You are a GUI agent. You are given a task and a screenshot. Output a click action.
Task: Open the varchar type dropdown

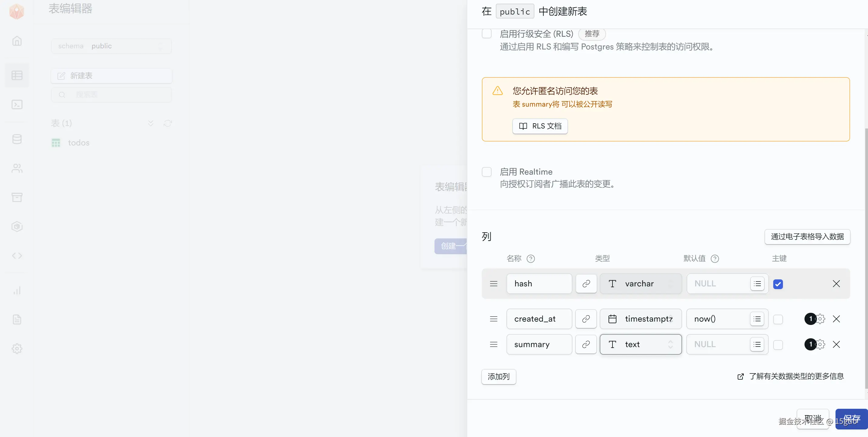coord(640,284)
